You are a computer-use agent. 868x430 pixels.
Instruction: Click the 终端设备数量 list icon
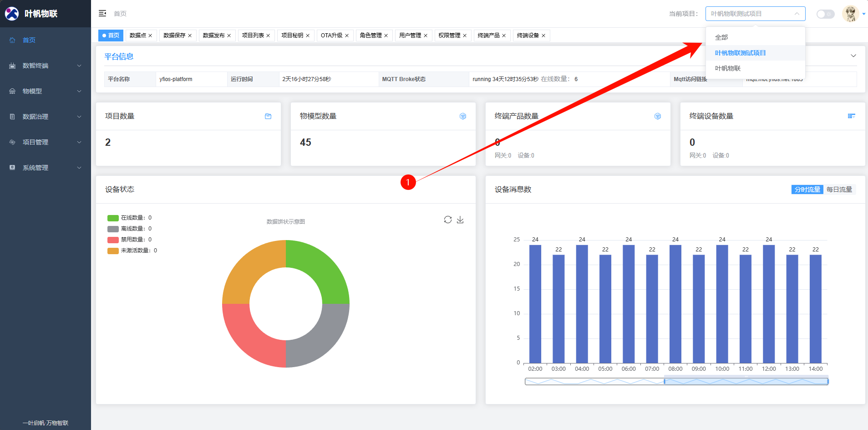851,116
